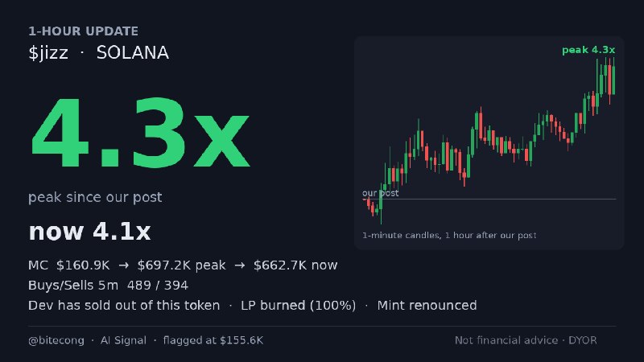This screenshot has height=362, width=644.
Task: Click the LP burned (100%) label
Action: click(298, 306)
